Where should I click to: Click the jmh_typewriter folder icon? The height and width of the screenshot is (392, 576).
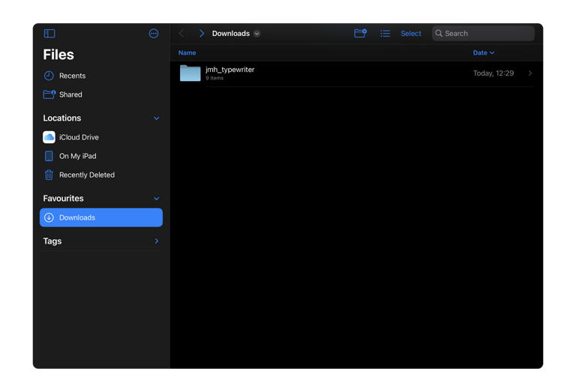coord(190,73)
